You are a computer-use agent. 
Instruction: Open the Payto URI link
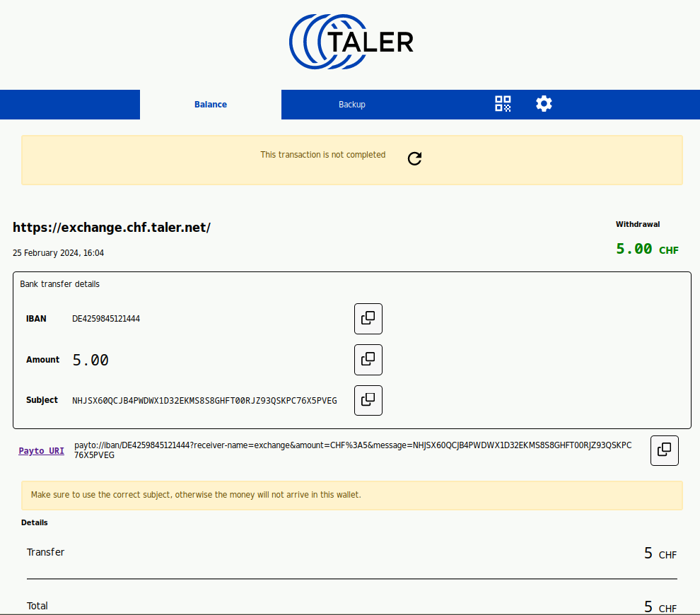click(41, 450)
